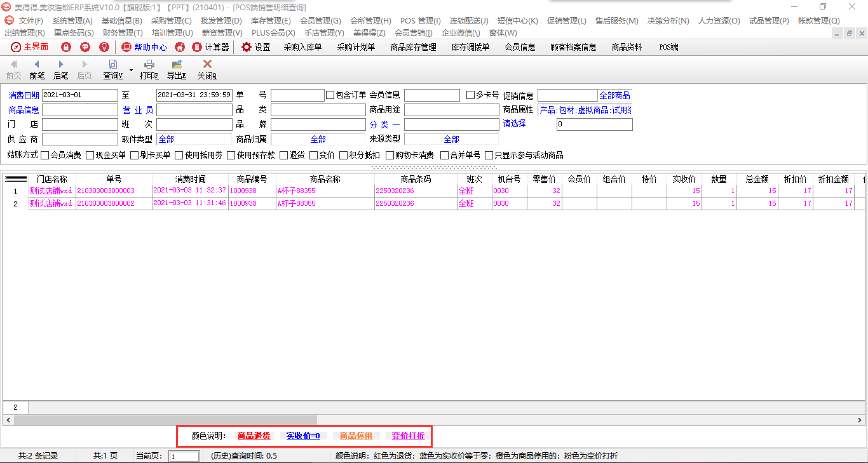Run the 查询 search icon
The width and height of the screenshot is (868, 463).
point(113,64)
